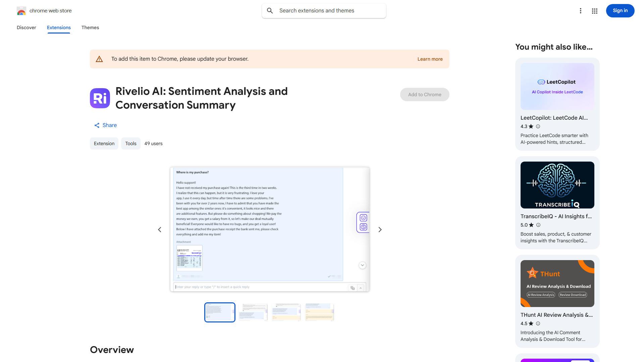
Task: Click the share icon
Action: coord(97,125)
